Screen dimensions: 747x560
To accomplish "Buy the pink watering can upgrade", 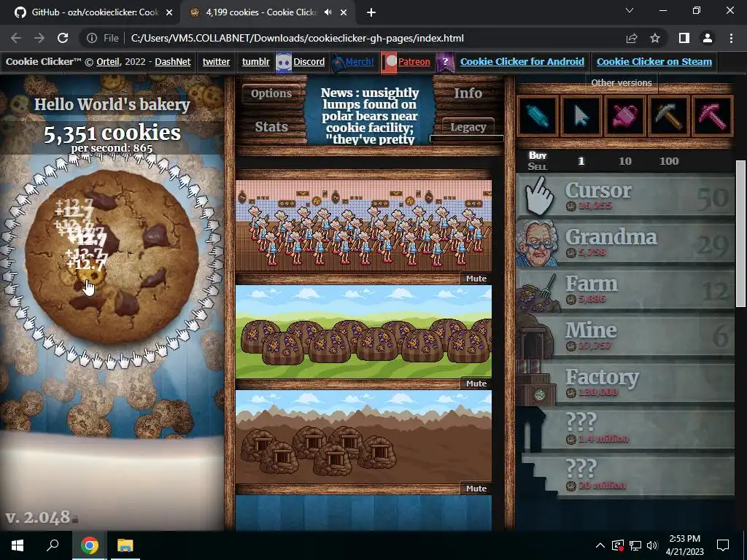I will [x=625, y=116].
